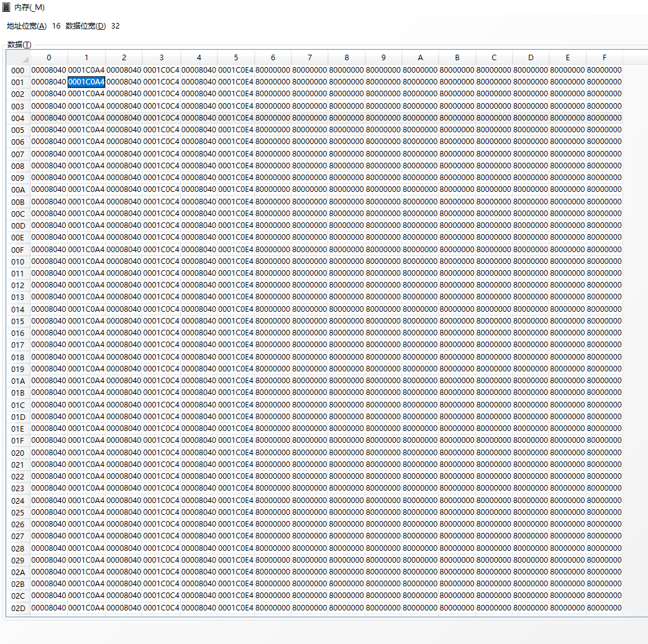Viewport: 648px width, 644px height.
Task: Click the grid's top-left select-all corner
Action: [x=18, y=57]
